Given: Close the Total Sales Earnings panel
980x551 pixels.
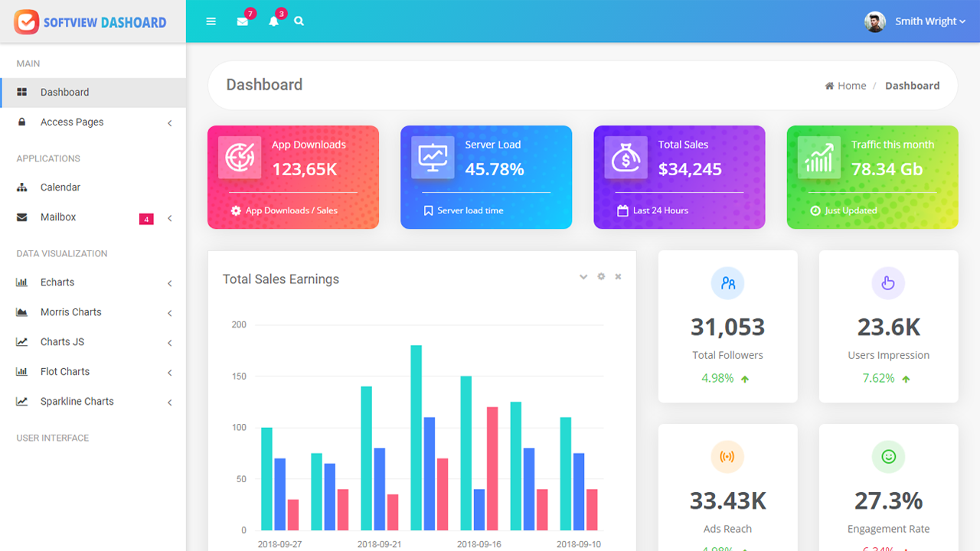Looking at the screenshot, I should [618, 276].
